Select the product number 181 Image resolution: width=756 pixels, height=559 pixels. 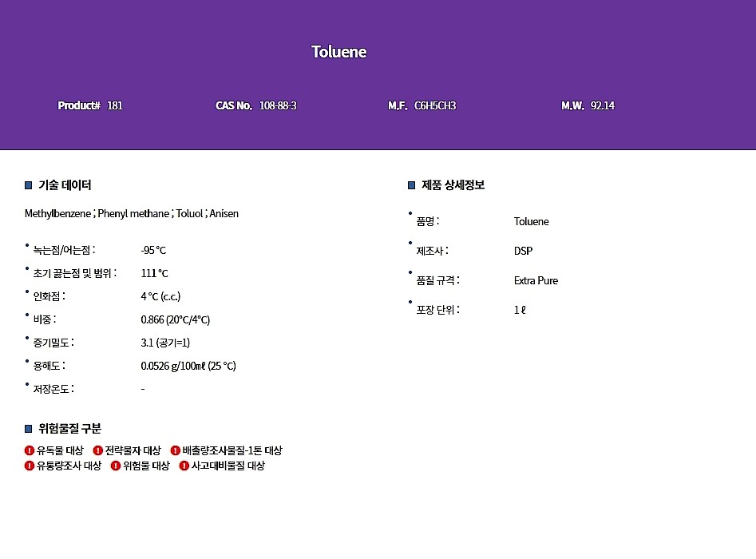pos(115,105)
